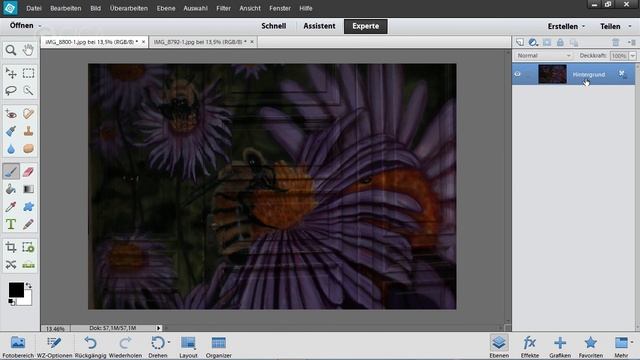Open the Filter menu
Image resolution: width=640 pixels, height=360 pixels.
tap(223, 8)
